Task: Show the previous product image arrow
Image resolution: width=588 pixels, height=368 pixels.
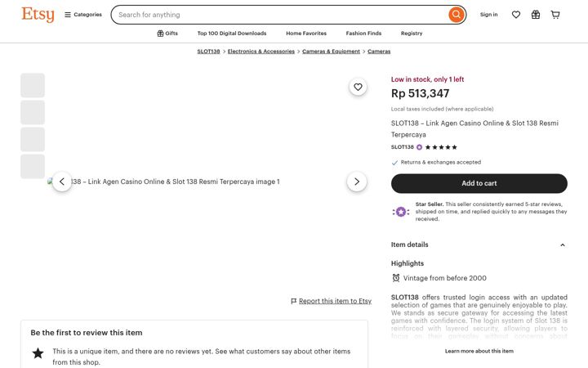Action: point(62,182)
